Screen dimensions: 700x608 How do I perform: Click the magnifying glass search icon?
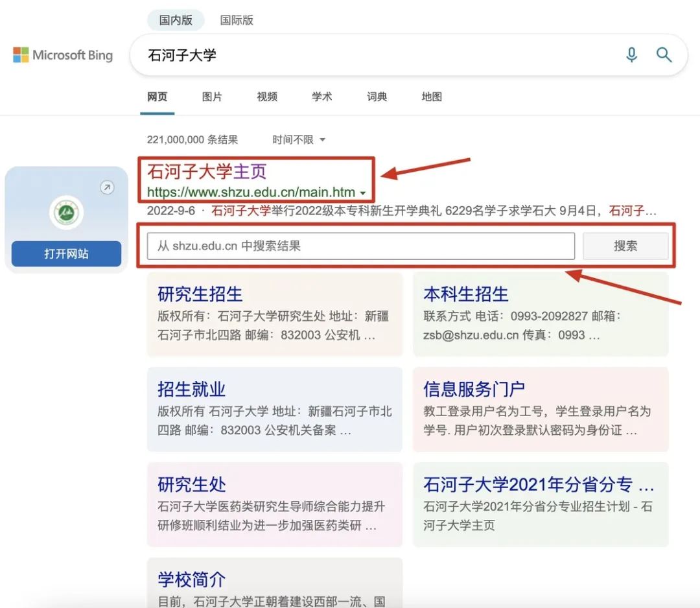point(664,55)
